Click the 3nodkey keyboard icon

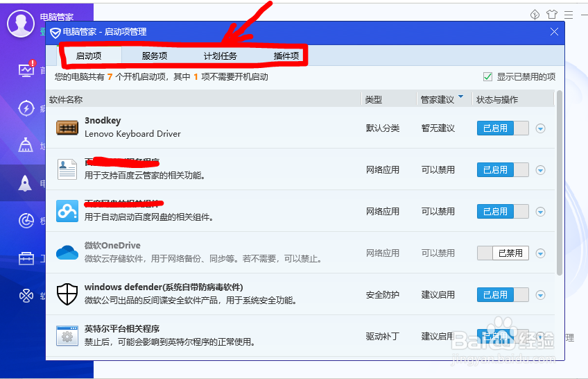tap(67, 128)
